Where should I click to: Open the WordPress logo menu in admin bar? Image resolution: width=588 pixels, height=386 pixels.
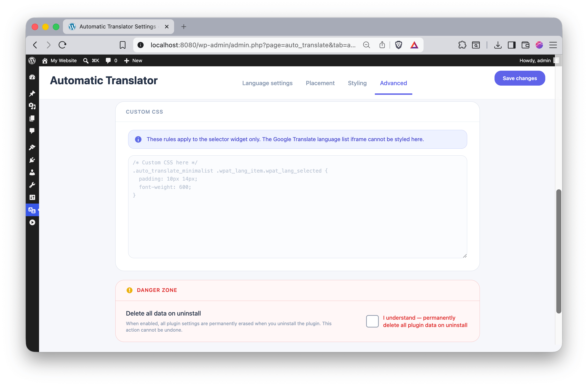tap(32, 60)
